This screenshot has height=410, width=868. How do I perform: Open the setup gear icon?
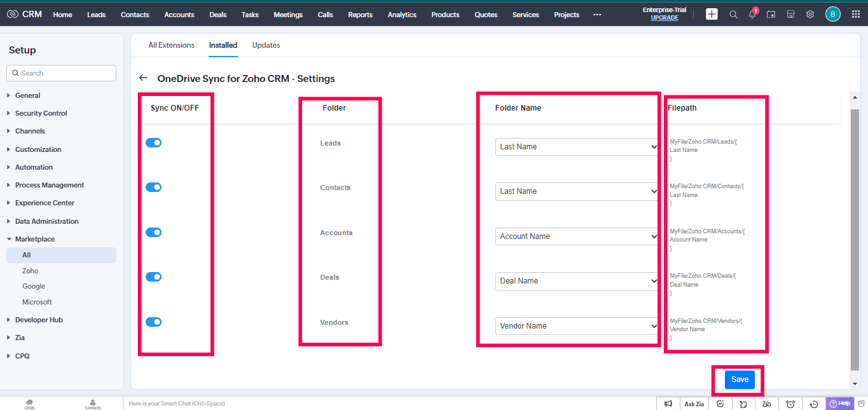pyautogui.click(x=810, y=14)
